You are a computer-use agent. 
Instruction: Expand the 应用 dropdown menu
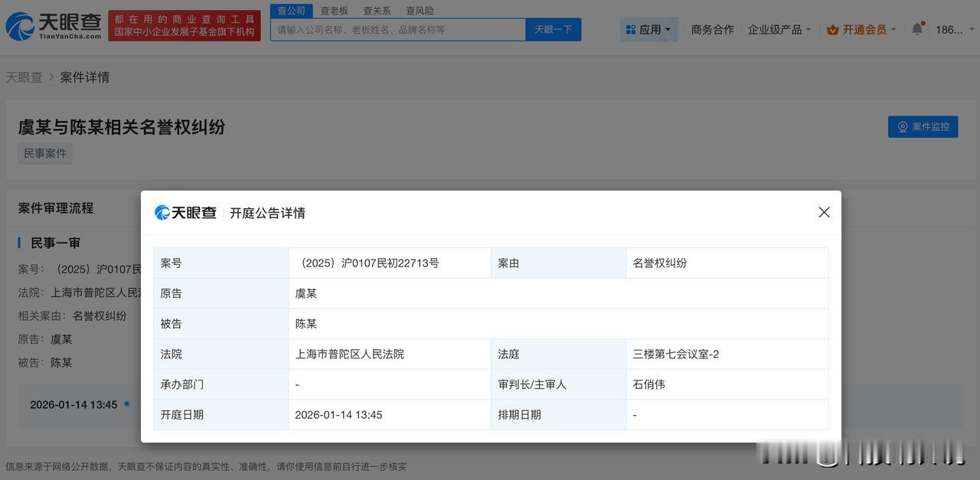[649, 30]
